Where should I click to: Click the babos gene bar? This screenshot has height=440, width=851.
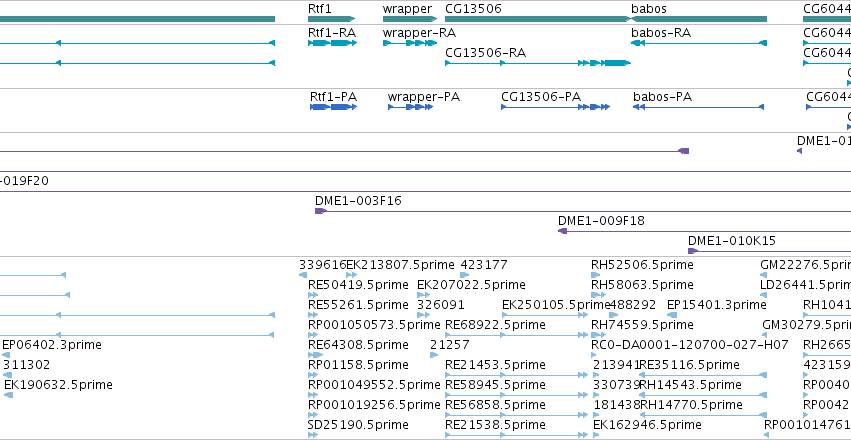tap(699, 19)
